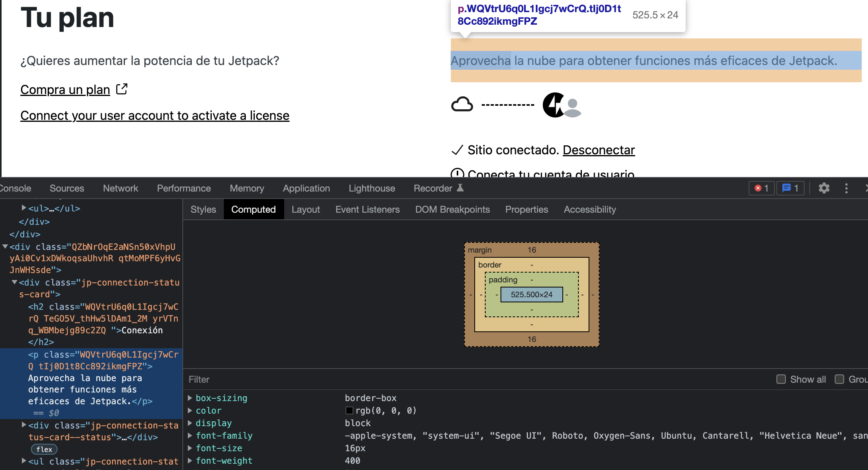Viewport: 868px width, 470px height.
Task: Select the Computed tab
Action: [x=254, y=210]
